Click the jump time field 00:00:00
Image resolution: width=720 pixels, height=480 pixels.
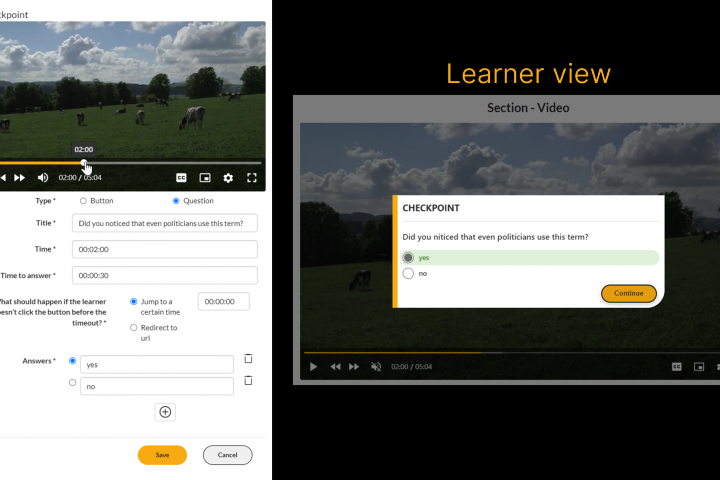click(x=224, y=302)
